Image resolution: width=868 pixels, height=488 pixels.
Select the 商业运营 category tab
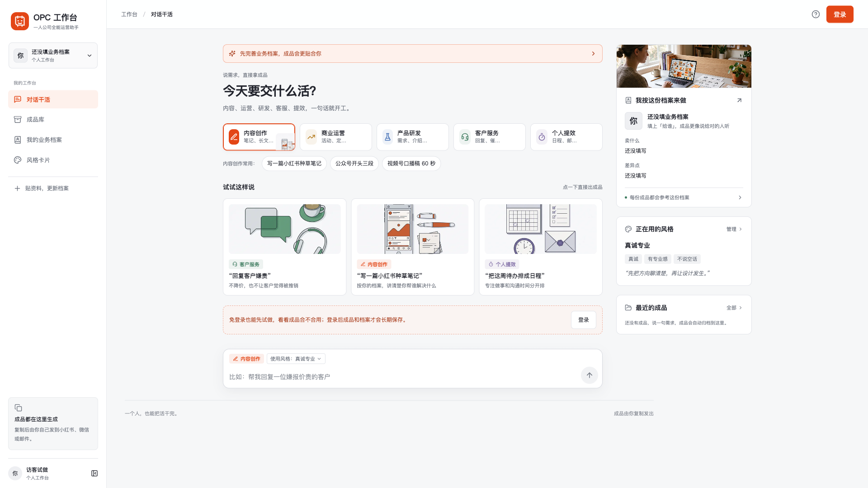tap(336, 137)
